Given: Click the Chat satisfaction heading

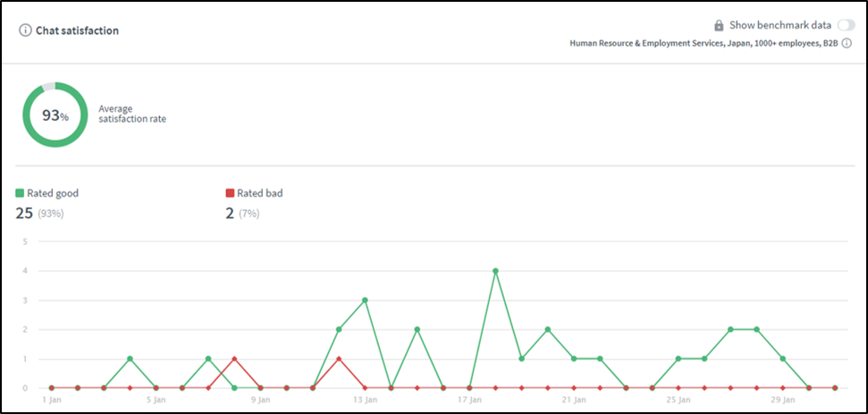Looking at the screenshot, I should pos(77,30).
